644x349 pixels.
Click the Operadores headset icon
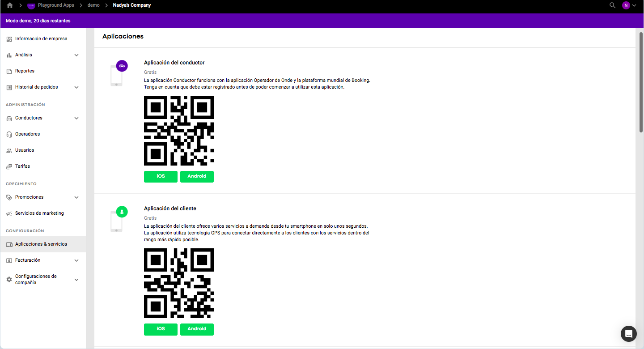(x=9, y=134)
